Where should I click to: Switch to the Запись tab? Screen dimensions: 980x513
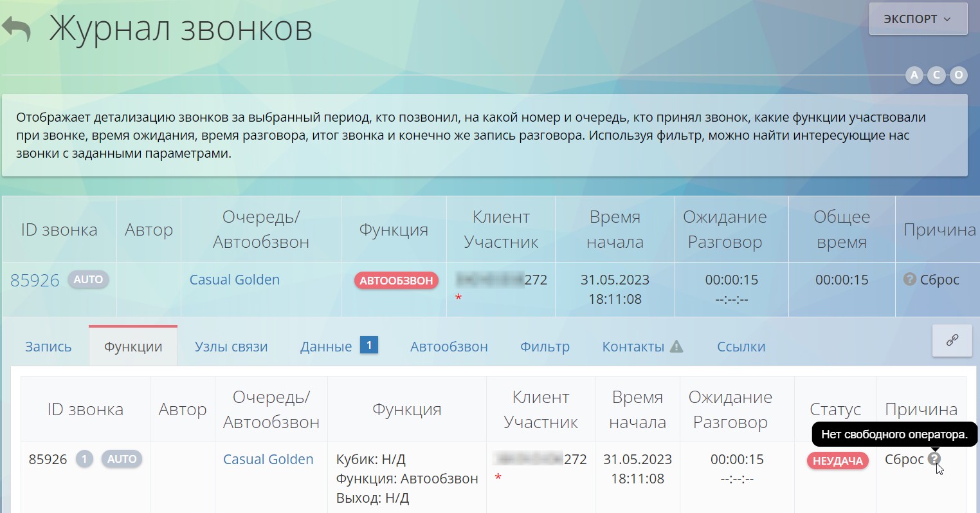48,347
